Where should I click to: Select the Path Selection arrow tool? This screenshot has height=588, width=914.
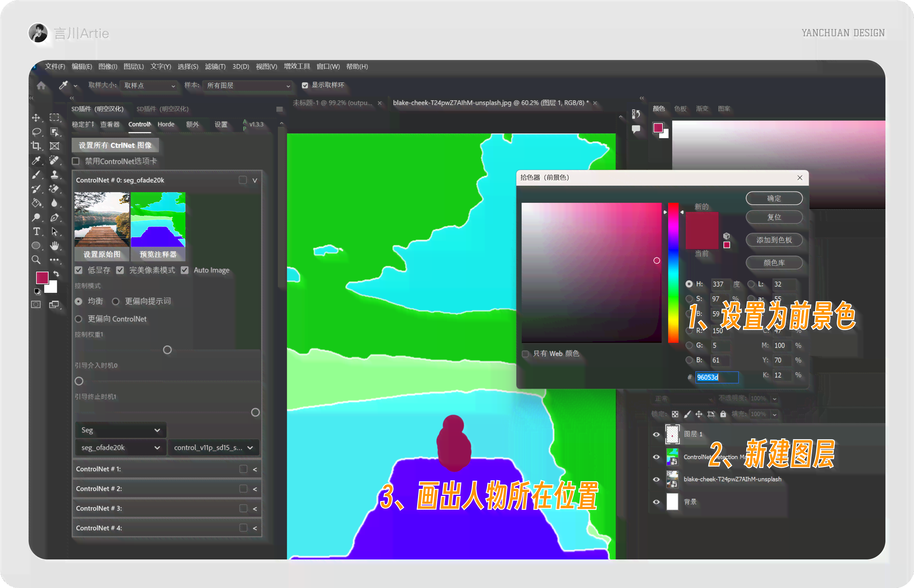(55, 231)
